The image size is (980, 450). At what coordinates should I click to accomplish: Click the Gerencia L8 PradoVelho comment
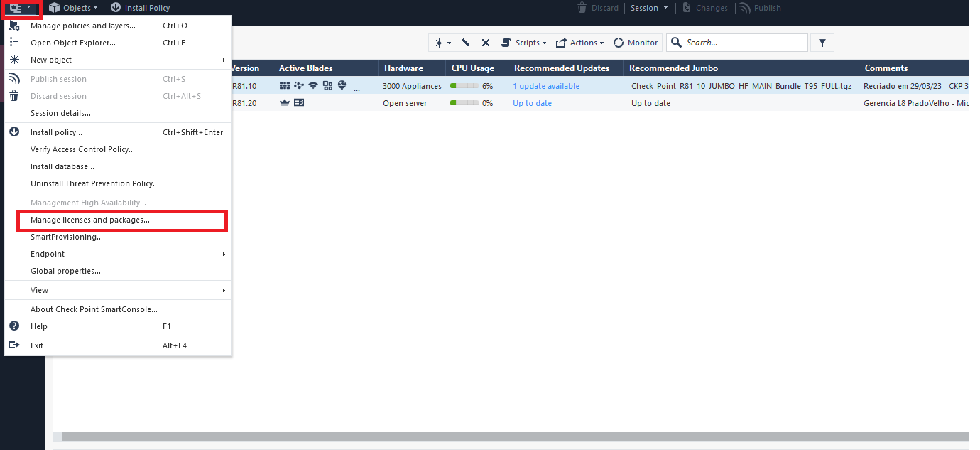pyautogui.click(x=916, y=103)
